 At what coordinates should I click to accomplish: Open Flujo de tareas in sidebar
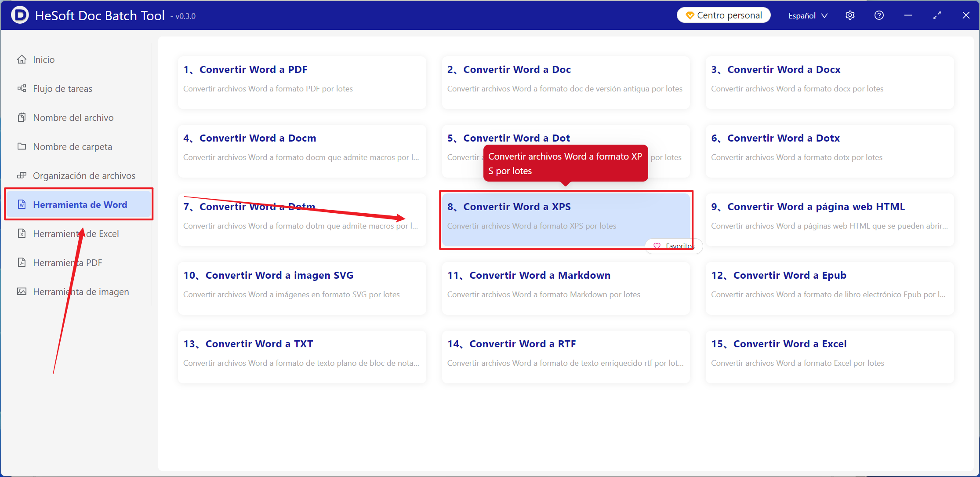pyautogui.click(x=79, y=88)
